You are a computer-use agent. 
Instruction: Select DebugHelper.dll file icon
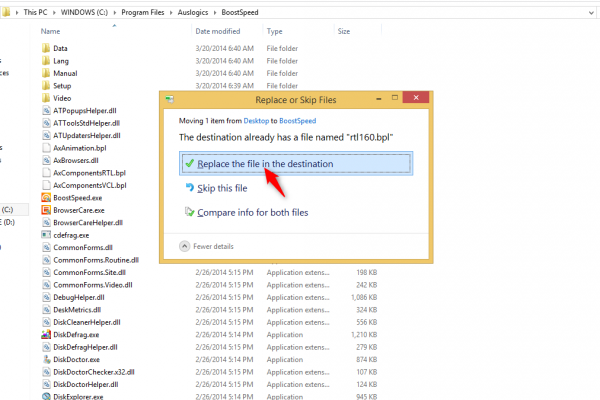[46, 297]
